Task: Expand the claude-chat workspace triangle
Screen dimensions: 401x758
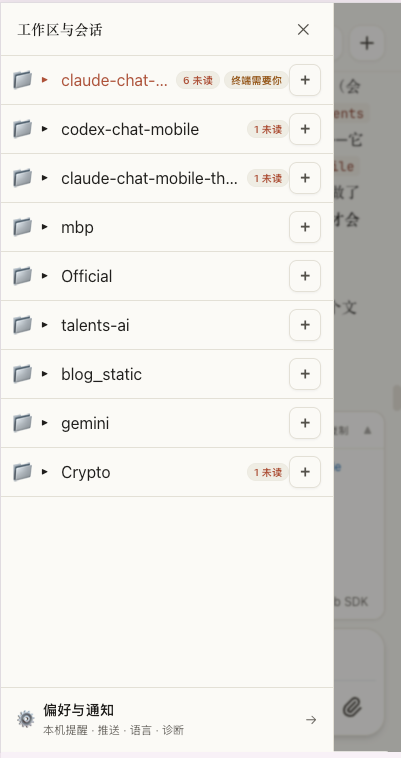Action: pos(45,80)
